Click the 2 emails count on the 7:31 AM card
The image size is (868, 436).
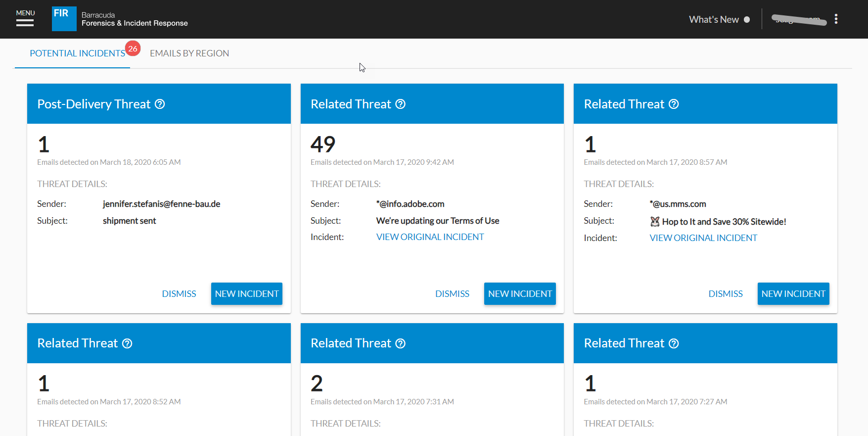coord(317,384)
